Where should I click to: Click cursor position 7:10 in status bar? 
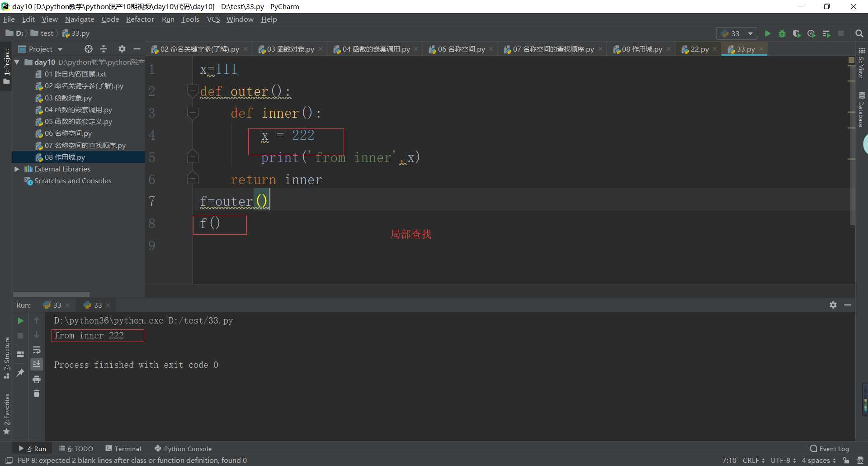click(x=729, y=460)
